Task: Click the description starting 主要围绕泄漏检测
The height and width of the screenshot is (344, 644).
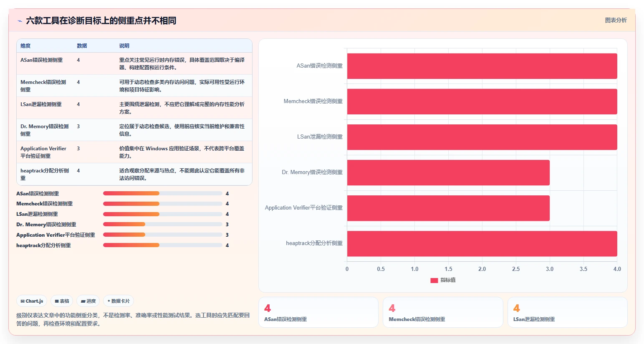Action: tap(182, 108)
